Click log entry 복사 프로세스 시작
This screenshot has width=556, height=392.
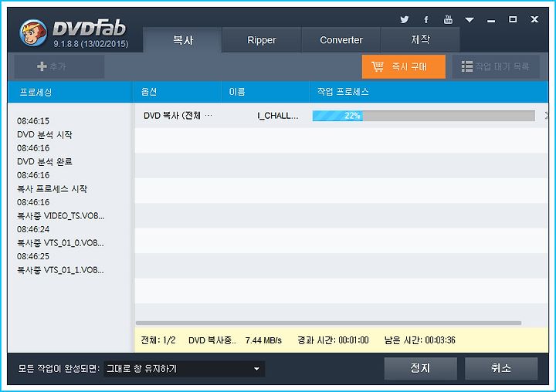click(53, 189)
